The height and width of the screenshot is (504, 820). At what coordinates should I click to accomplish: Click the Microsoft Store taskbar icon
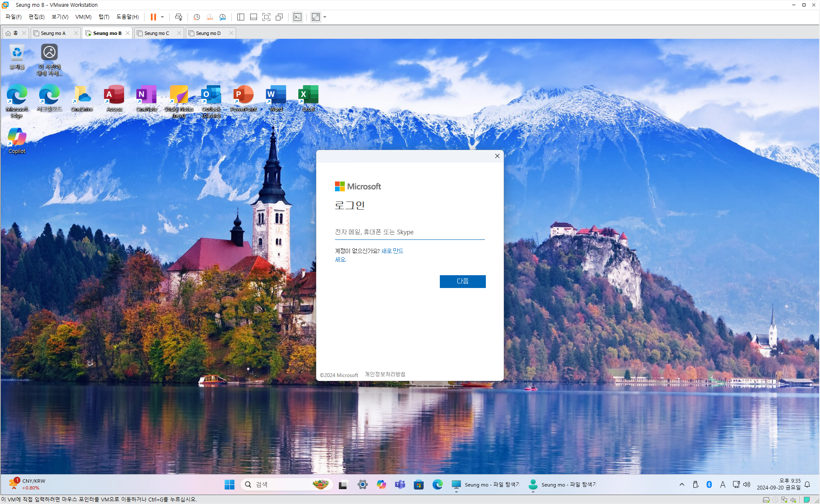click(419, 484)
